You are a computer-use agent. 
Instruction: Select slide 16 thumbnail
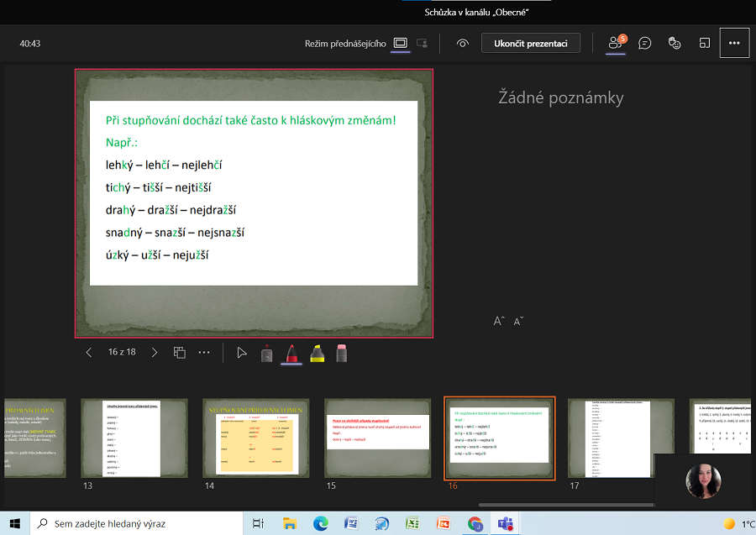500,438
